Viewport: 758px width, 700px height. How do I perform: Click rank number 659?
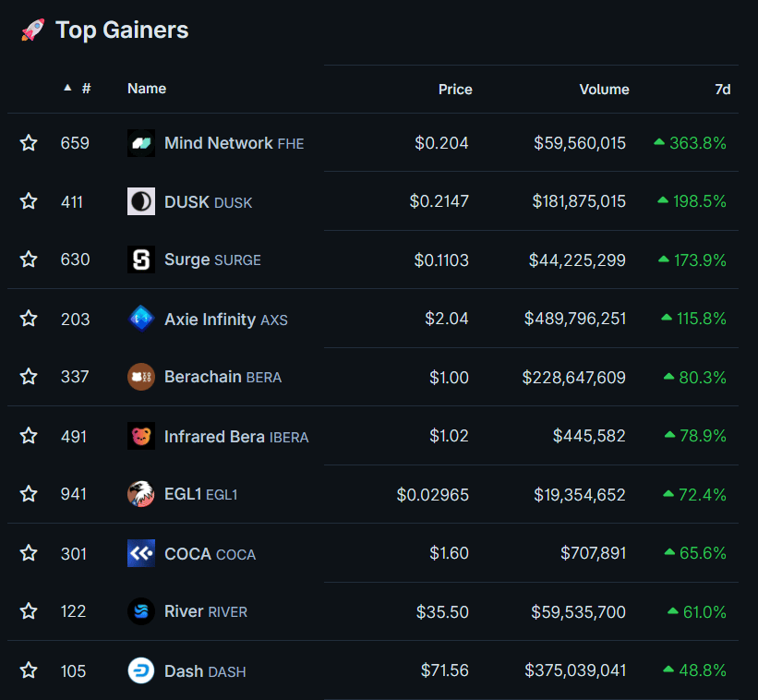(x=75, y=143)
